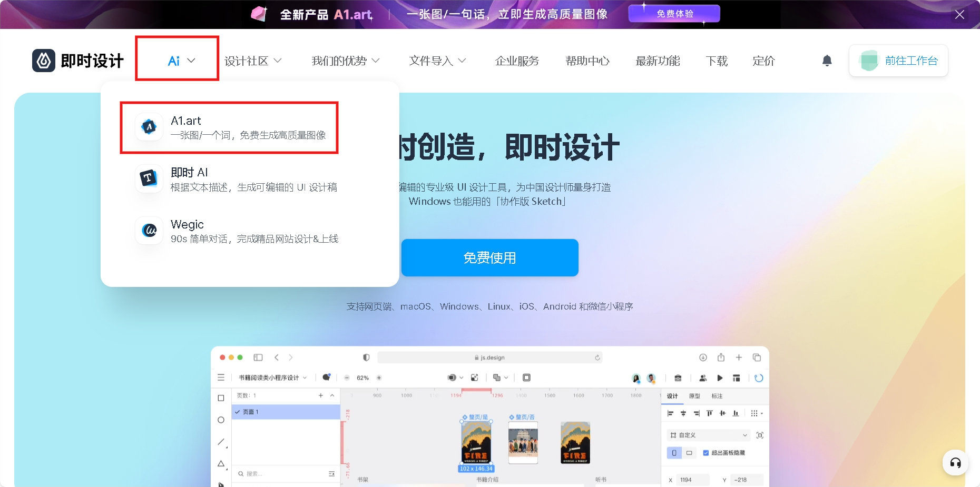Open the 帮助中心 nav item

coord(587,61)
